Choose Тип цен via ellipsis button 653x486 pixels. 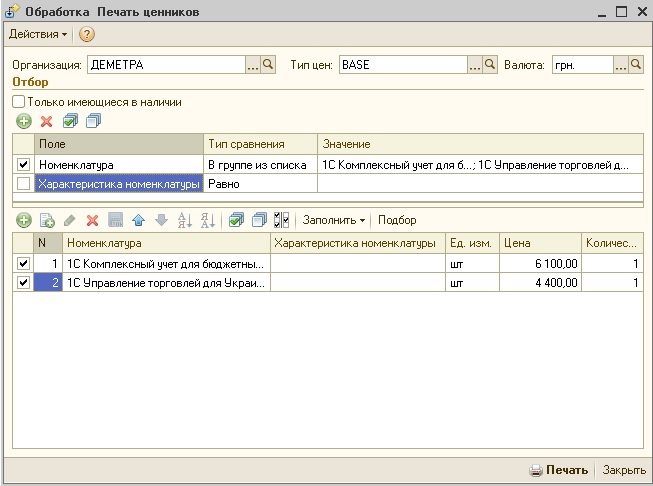point(475,65)
